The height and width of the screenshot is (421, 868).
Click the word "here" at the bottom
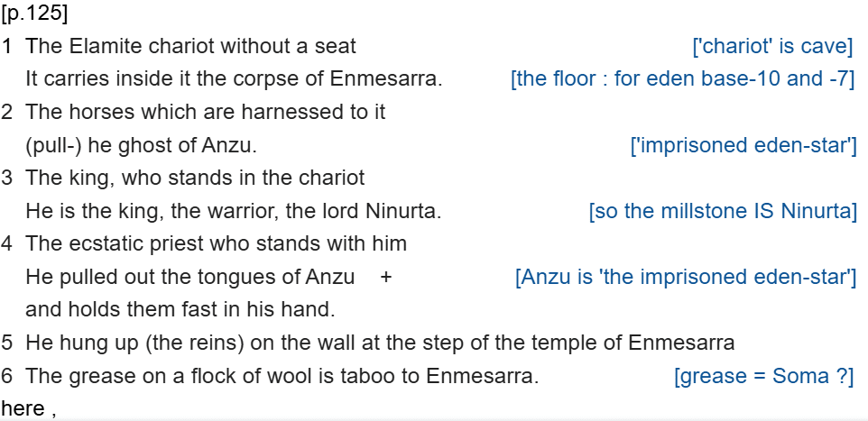(x=23, y=408)
